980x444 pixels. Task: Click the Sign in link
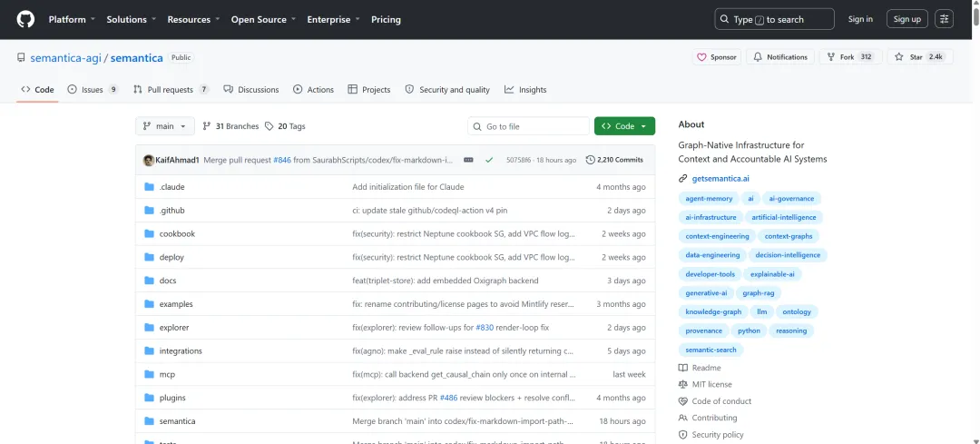pyautogui.click(x=860, y=19)
